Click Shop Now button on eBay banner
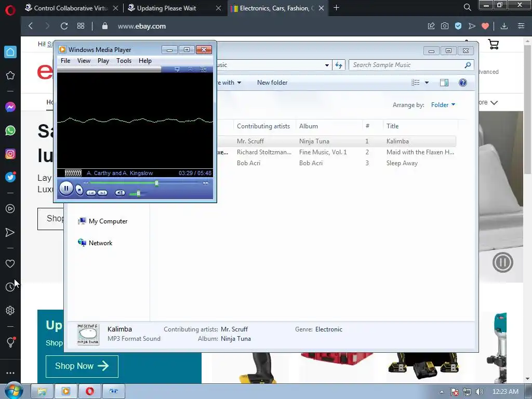Screen dimensions: 532x399 click(x=82, y=366)
